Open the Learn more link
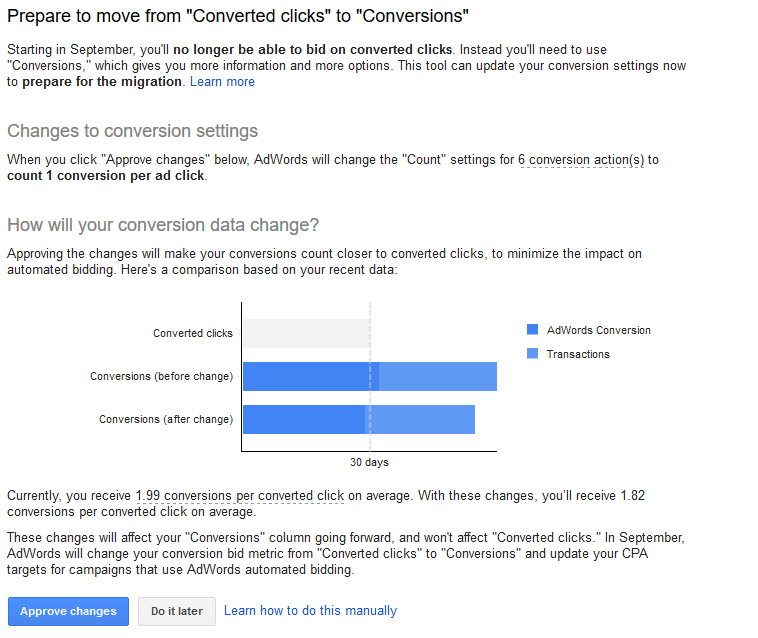758x638 pixels. (x=222, y=82)
